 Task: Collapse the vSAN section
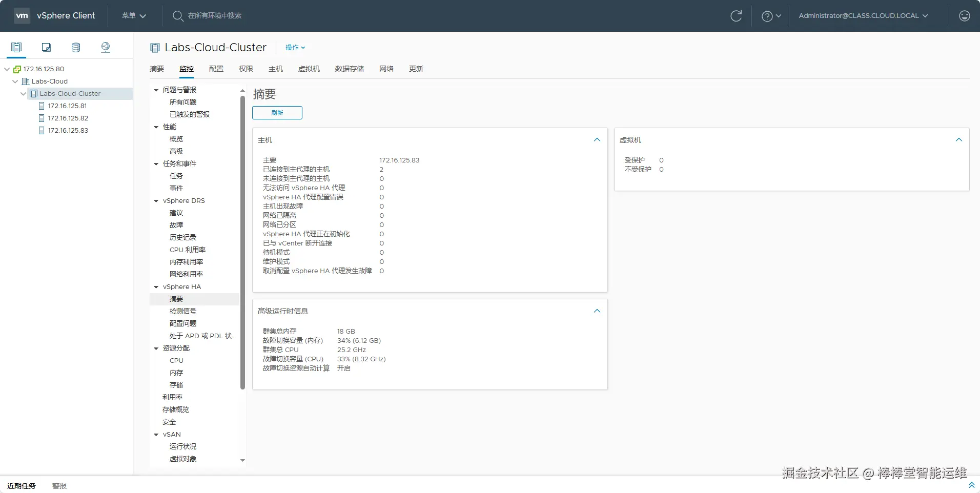156,435
